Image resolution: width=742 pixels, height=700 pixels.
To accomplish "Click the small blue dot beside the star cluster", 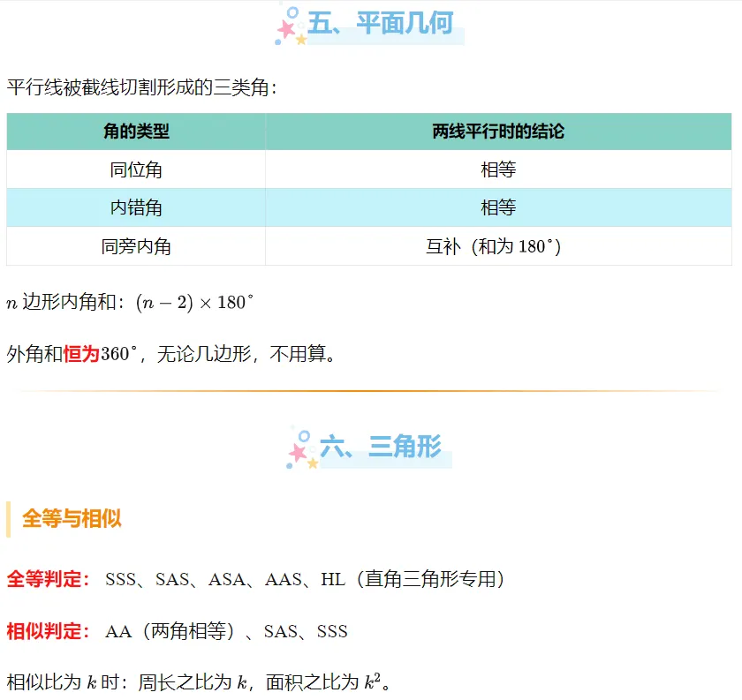I will click(x=277, y=41).
